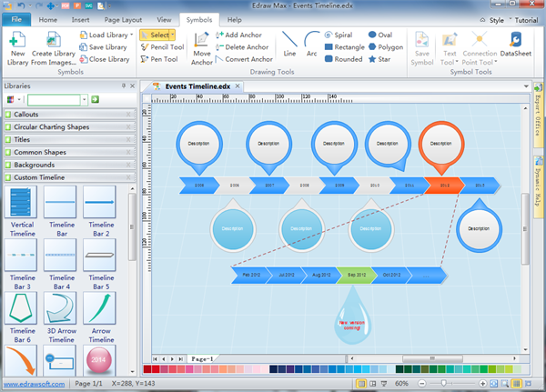Screen dimensions: 546x392
Task: Expand the Callouts library
Action: tap(68, 115)
